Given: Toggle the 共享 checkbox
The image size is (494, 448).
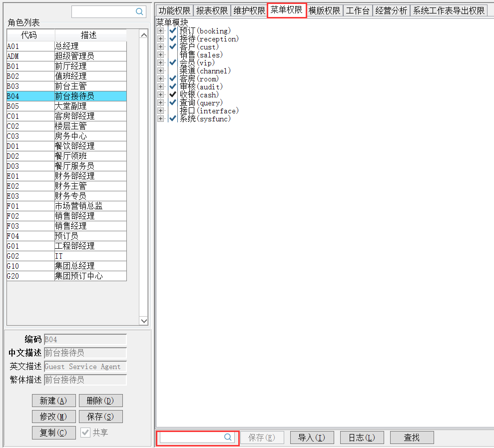Looking at the screenshot, I should (85, 433).
